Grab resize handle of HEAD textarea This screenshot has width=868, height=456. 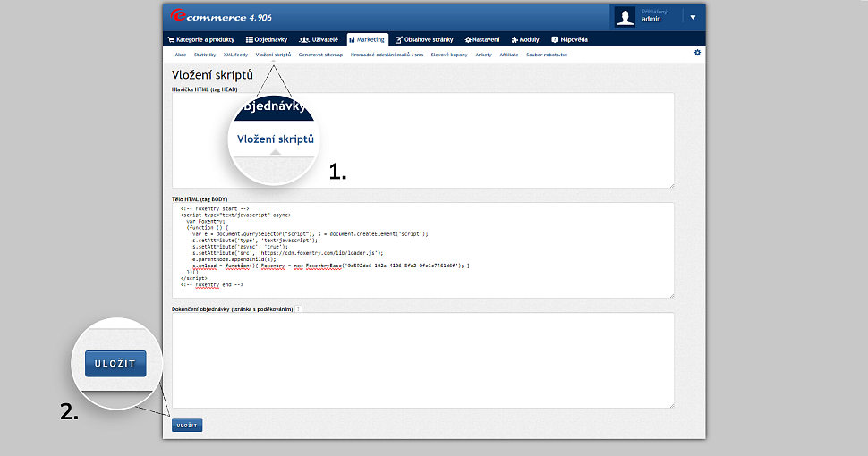671,185
